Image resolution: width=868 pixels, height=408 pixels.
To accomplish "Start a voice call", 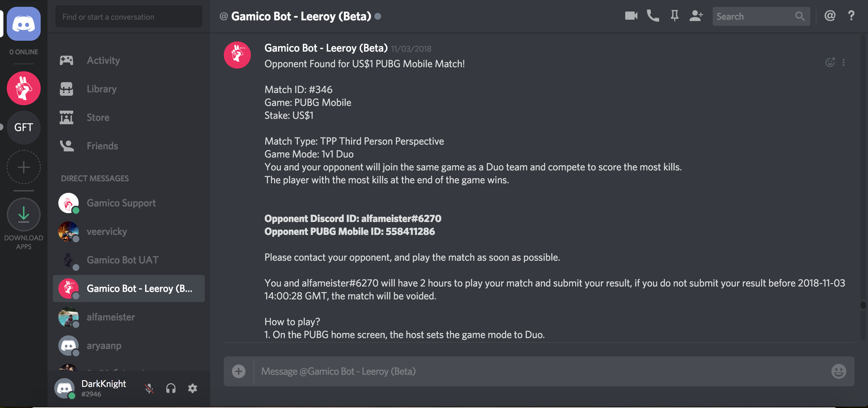I will click(653, 16).
